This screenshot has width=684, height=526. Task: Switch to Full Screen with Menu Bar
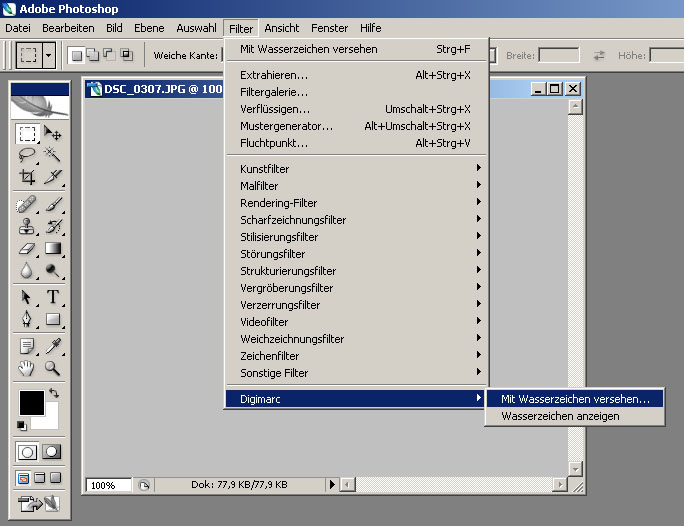point(40,478)
